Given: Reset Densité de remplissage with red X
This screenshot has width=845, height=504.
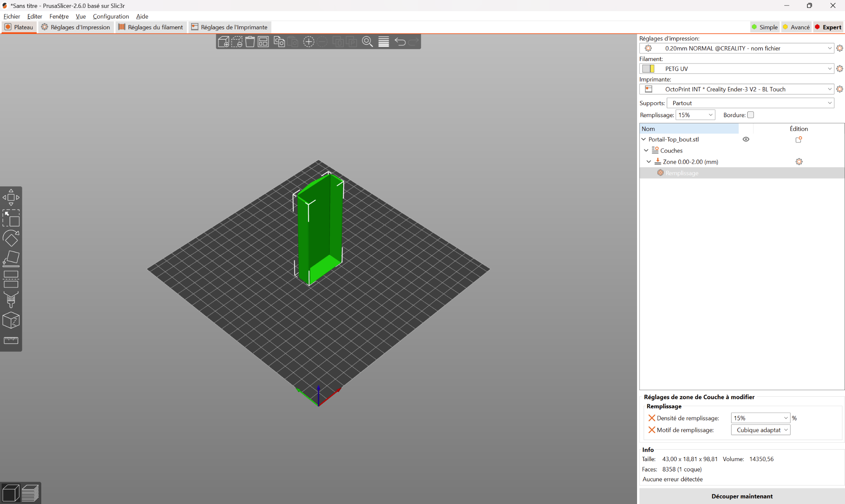Looking at the screenshot, I should pos(651,418).
